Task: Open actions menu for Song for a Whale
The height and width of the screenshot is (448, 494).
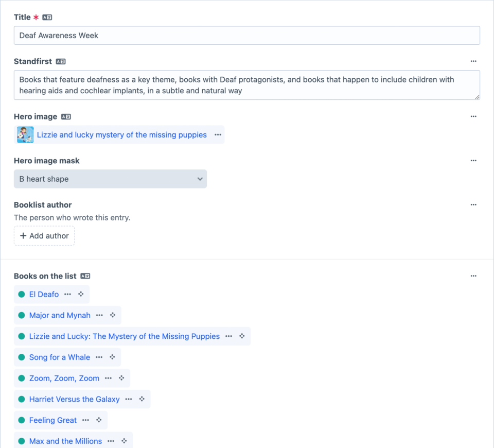Action: 99,357
